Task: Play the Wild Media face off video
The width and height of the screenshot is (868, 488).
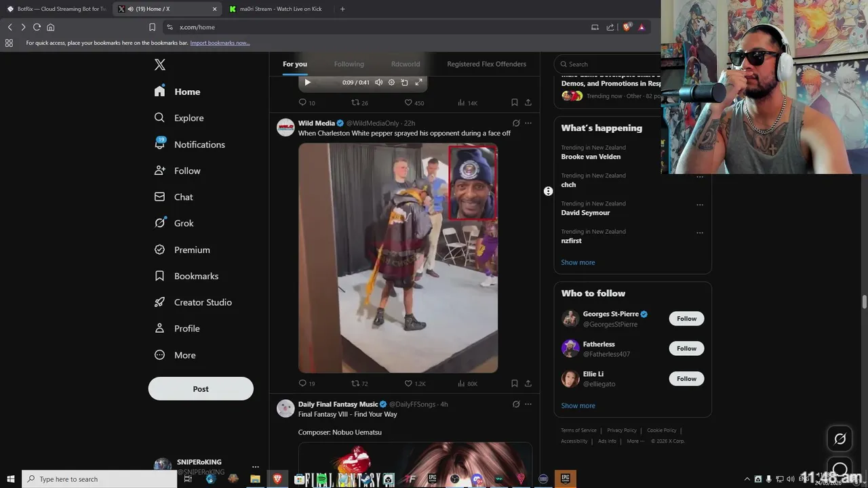Action: click(x=398, y=258)
